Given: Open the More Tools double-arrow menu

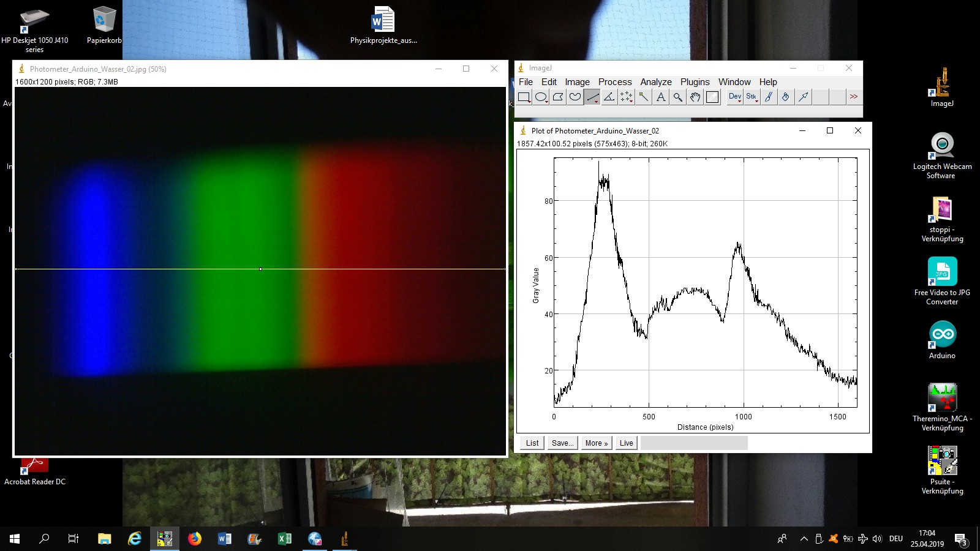Looking at the screenshot, I should tap(854, 97).
